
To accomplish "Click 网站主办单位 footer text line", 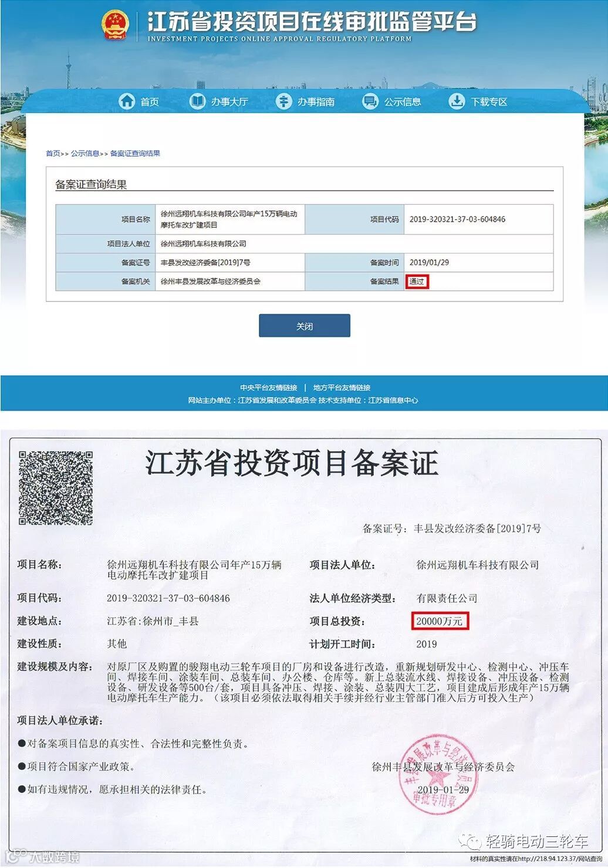I will [x=303, y=400].
